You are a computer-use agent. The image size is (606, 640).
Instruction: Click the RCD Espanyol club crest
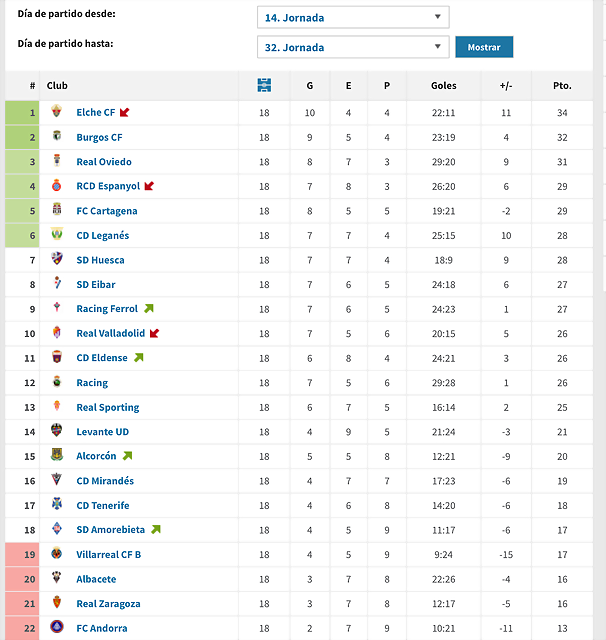click(57, 185)
